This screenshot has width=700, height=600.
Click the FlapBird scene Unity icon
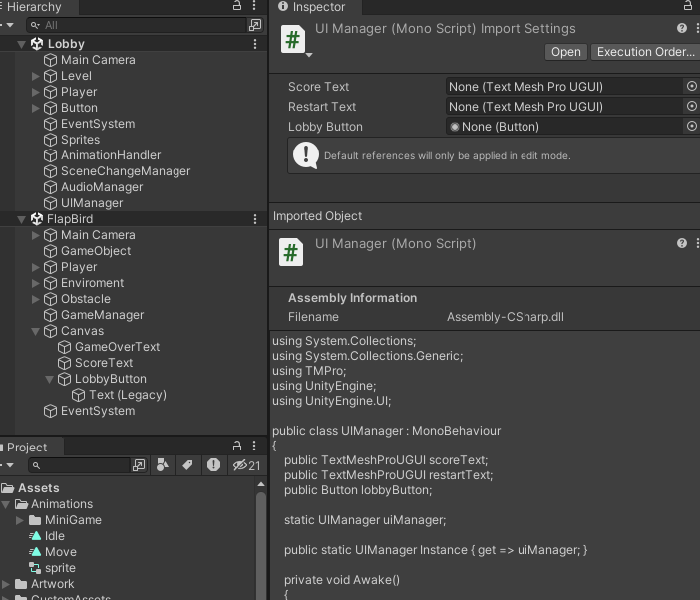(x=37, y=219)
